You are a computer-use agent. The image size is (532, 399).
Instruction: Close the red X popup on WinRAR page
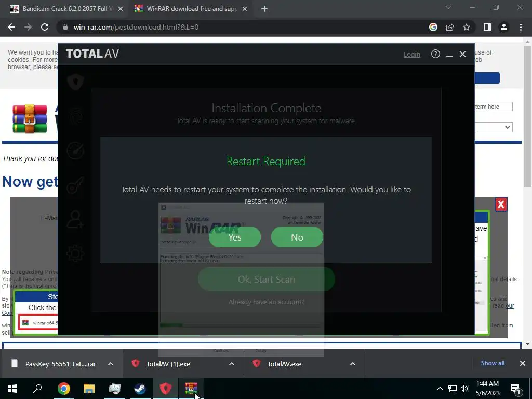[501, 205]
